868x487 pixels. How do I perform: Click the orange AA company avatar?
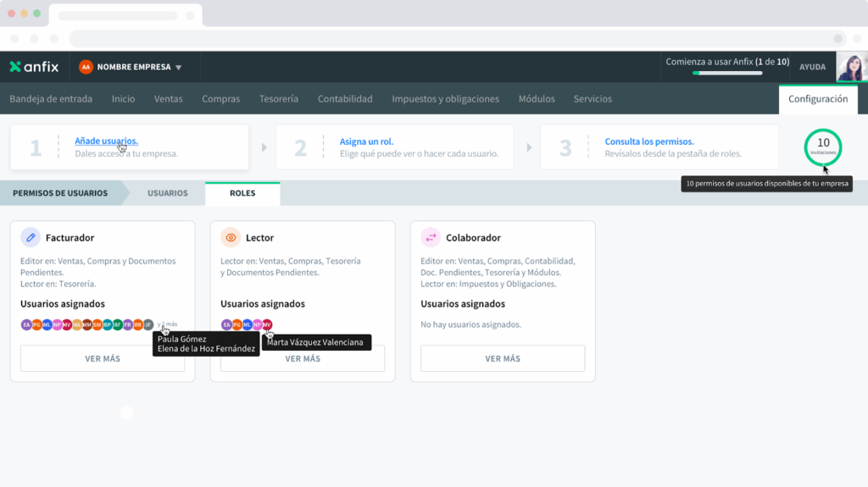(x=86, y=67)
